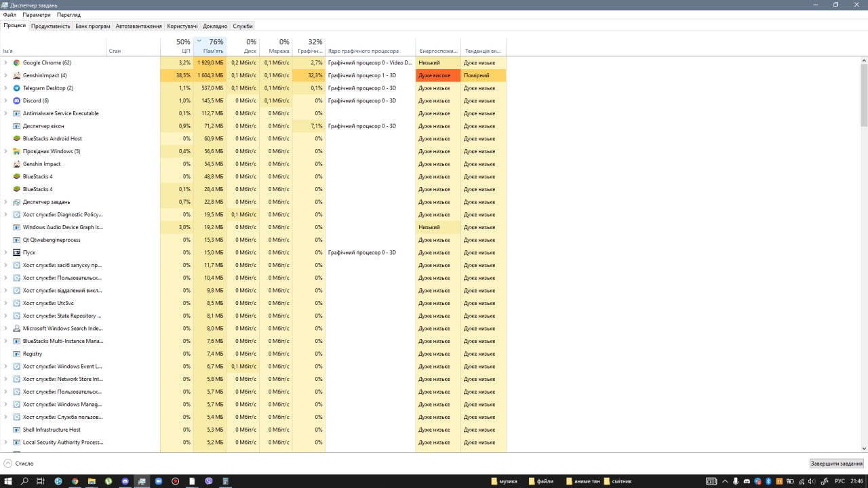Click the РУС language indicator
Viewport: 868px width, 488px height.
pyautogui.click(x=840, y=481)
